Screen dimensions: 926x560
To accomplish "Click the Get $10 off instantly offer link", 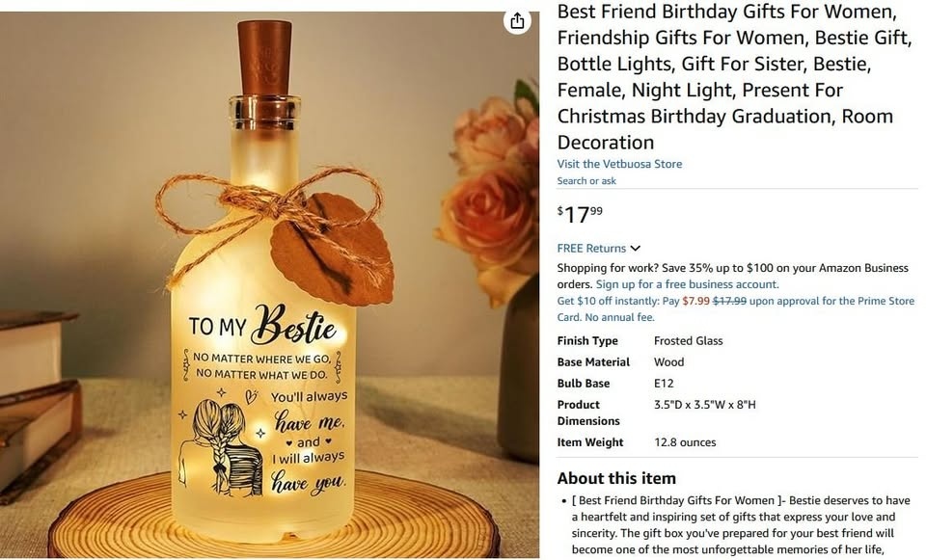I will point(735,308).
